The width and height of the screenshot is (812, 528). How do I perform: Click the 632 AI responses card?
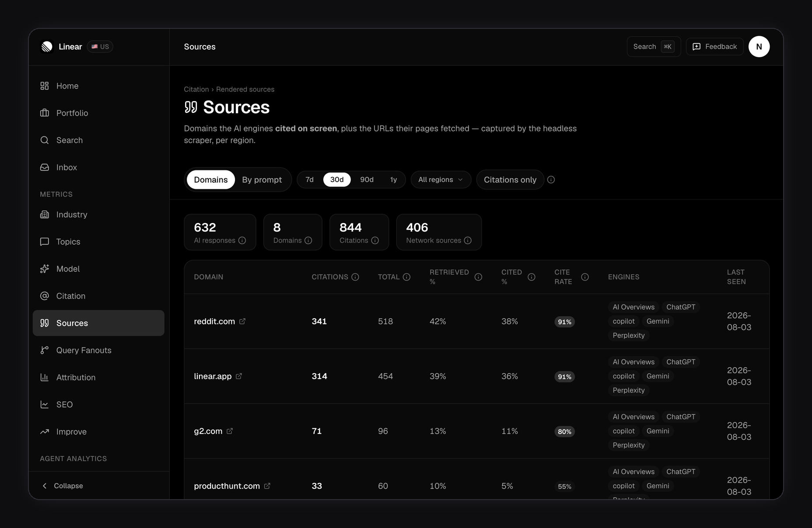pos(220,232)
